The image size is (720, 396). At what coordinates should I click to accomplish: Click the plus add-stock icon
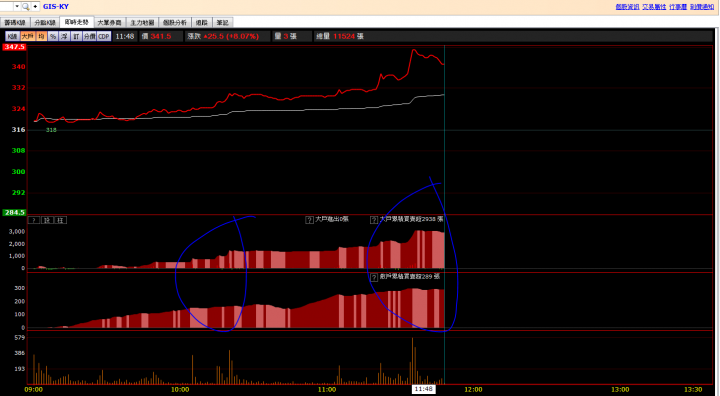pos(35,6)
